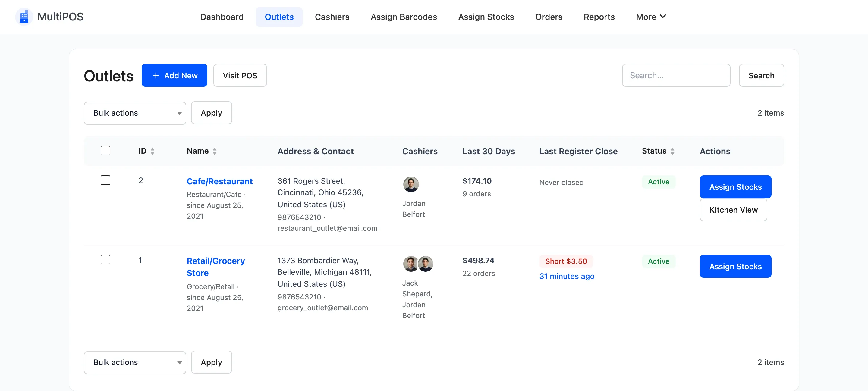Open bottom Bulk actions dropdown
Viewport: 868px width, 391px height.
(135, 362)
